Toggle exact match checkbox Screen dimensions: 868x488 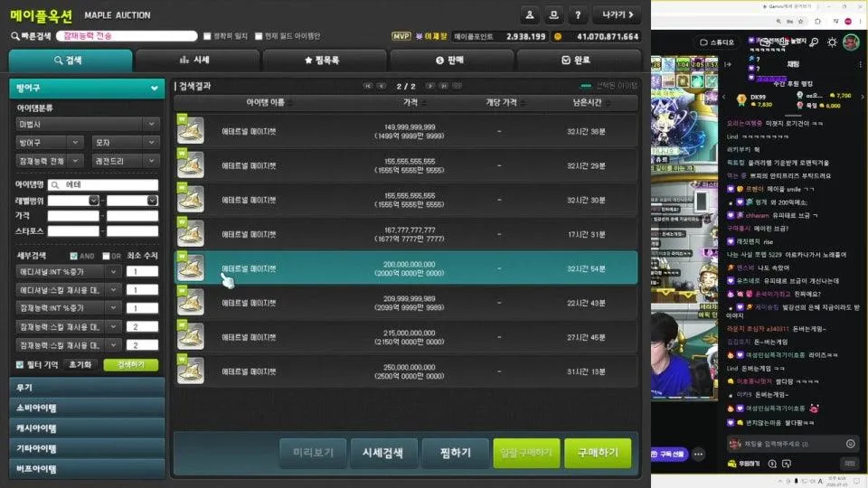[x=207, y=36]
